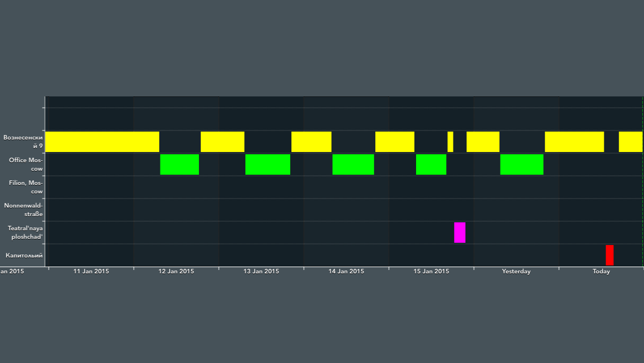
Task: Select the long yellow bar covering 11 Jan 2015
Action: (102, 142)
